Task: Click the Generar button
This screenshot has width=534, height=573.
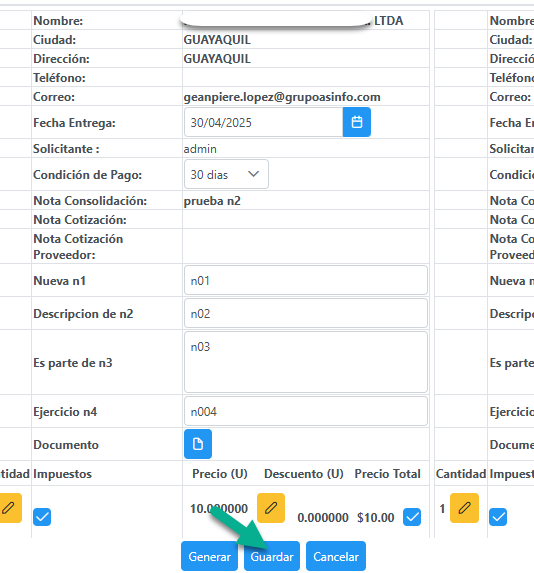Action: pyautogui.click(x=209, y=556)
